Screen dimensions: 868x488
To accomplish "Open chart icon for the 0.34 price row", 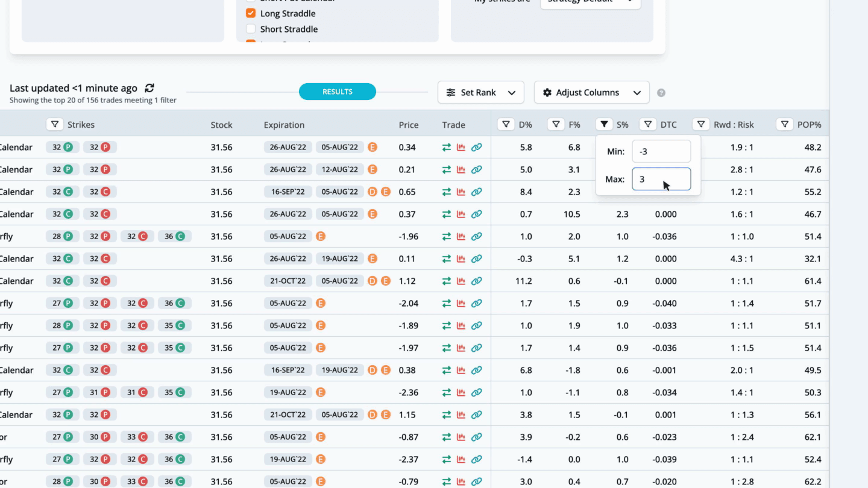I will 461,147.
